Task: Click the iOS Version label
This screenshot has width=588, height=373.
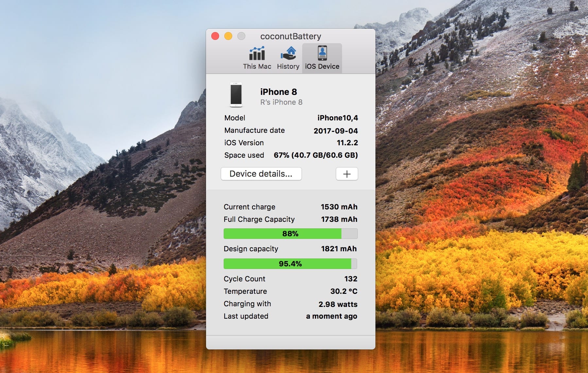Action: pyautogui.click(x=244, y=143)
